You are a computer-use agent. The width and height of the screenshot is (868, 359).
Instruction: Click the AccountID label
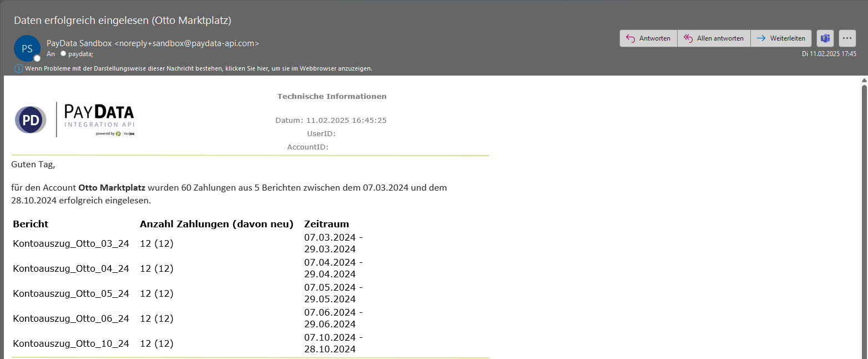[308, 147]
